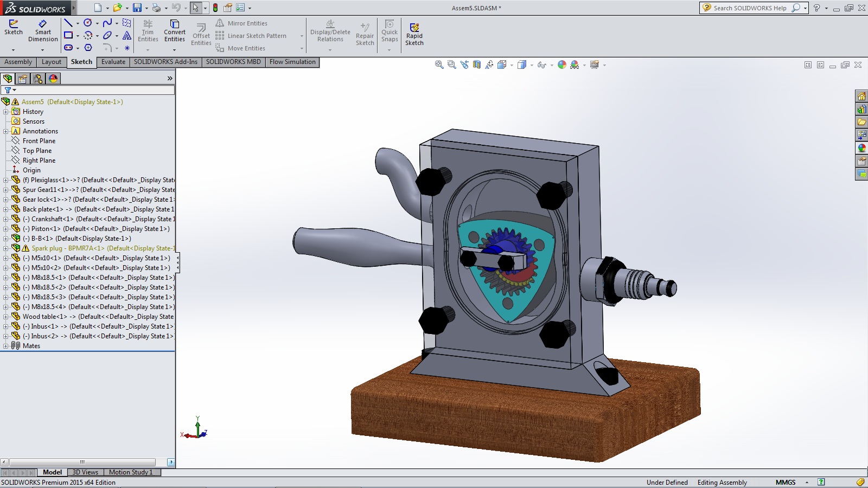Image resolution: width=868 pixels, height=488 pixels.
Task: Click Trim Entities tool
Action: pyautogui.click(x=148, y=31)
